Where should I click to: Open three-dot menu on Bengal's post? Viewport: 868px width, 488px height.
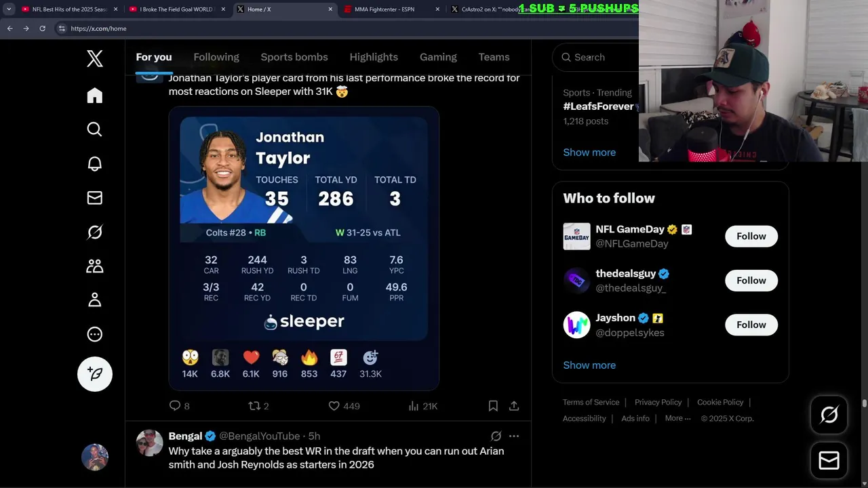[514, 436]
